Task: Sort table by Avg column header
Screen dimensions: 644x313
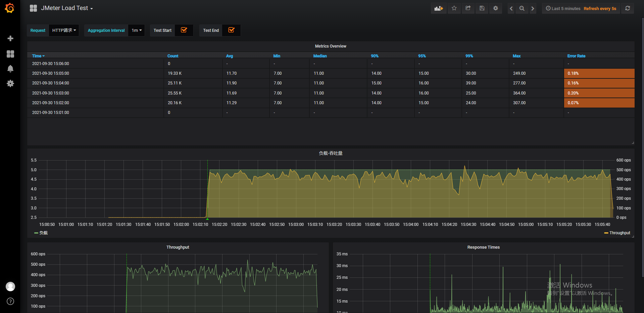Action: (230, 56)
